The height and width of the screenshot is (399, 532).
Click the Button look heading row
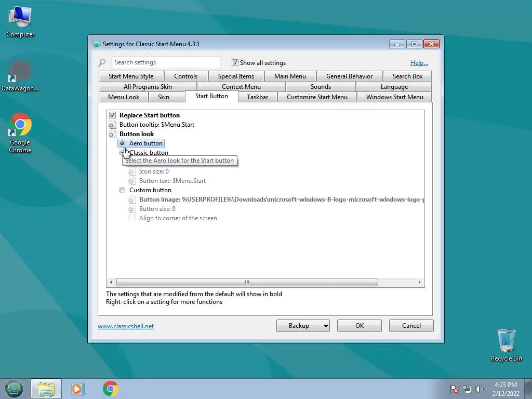tap(137, 134)
